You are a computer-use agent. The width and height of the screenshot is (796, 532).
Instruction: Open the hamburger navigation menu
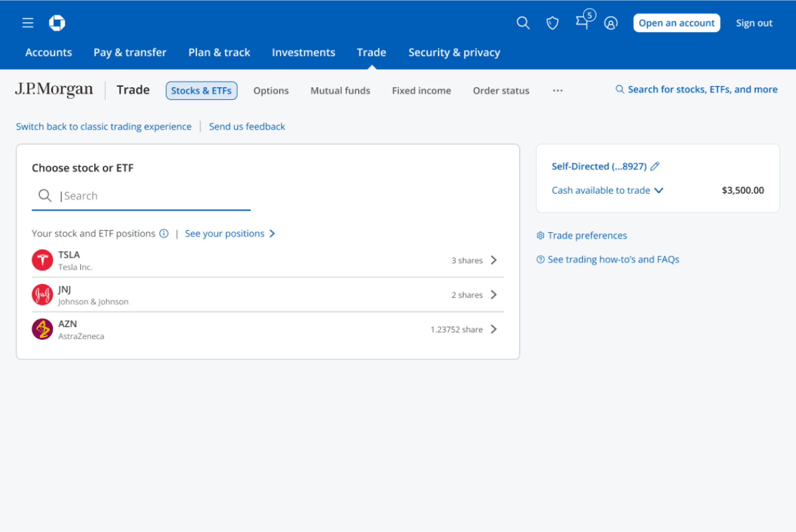(28, 23)
